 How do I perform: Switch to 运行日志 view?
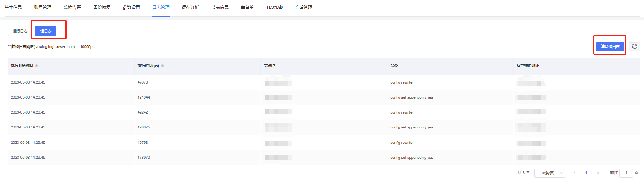click(x=20, y=31)
